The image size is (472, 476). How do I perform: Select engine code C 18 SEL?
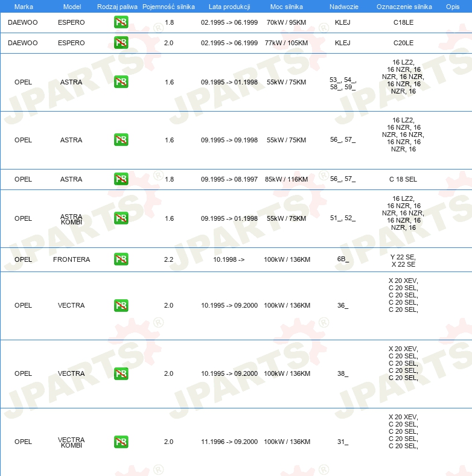point(403,179)
